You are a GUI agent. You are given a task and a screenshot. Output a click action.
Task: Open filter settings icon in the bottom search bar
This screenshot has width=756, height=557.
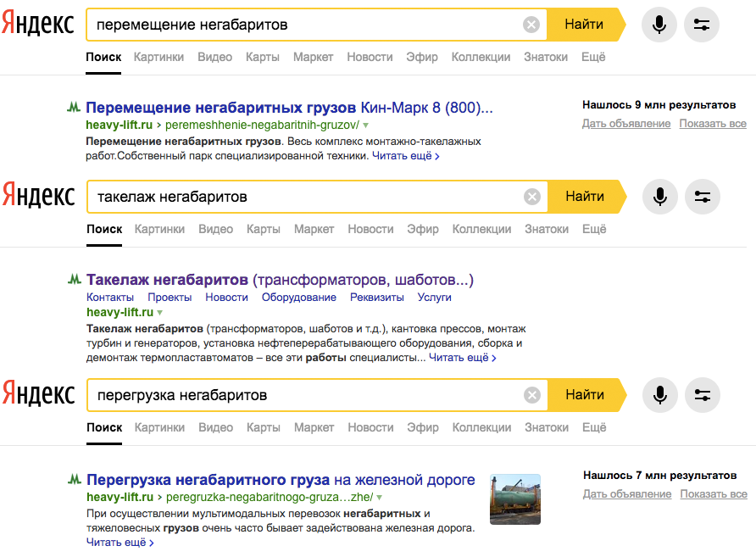click(703, 395)
